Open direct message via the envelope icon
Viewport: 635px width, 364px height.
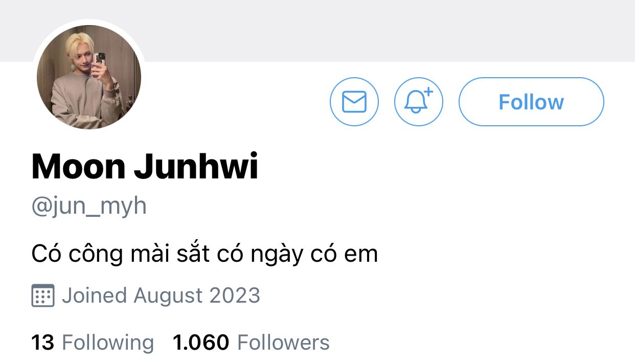pos(354,102)
